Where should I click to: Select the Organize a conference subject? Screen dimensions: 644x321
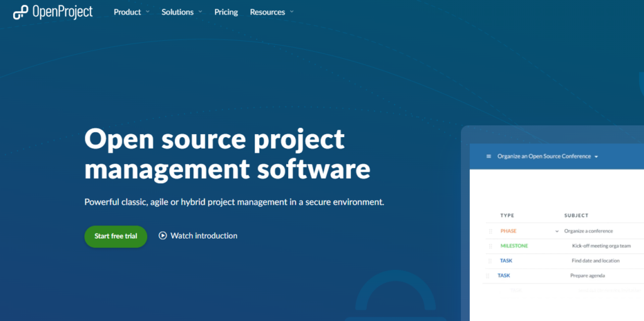coord(589,231)
